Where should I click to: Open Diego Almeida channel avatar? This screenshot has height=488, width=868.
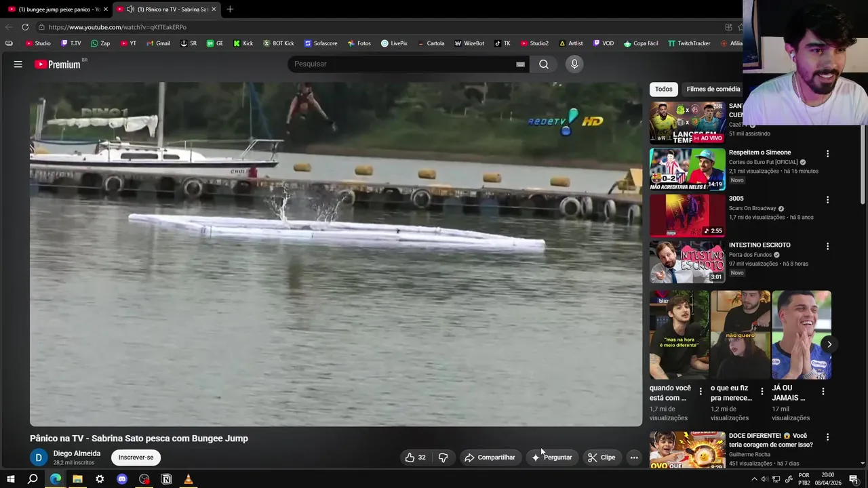pos(39,457)
